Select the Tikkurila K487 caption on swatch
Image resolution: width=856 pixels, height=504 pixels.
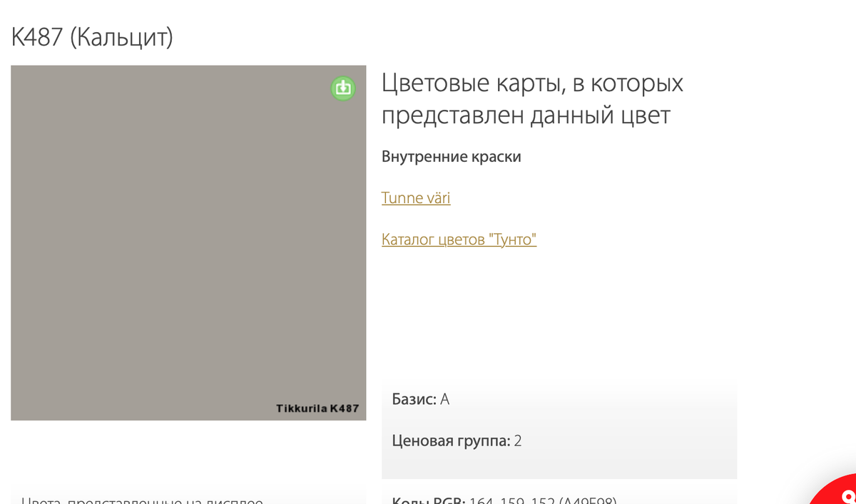[x=317, y=408]
